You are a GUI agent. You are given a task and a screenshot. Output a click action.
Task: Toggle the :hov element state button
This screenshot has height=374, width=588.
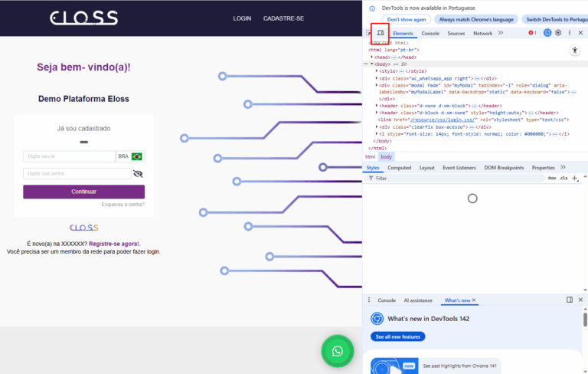coord(551,178)
